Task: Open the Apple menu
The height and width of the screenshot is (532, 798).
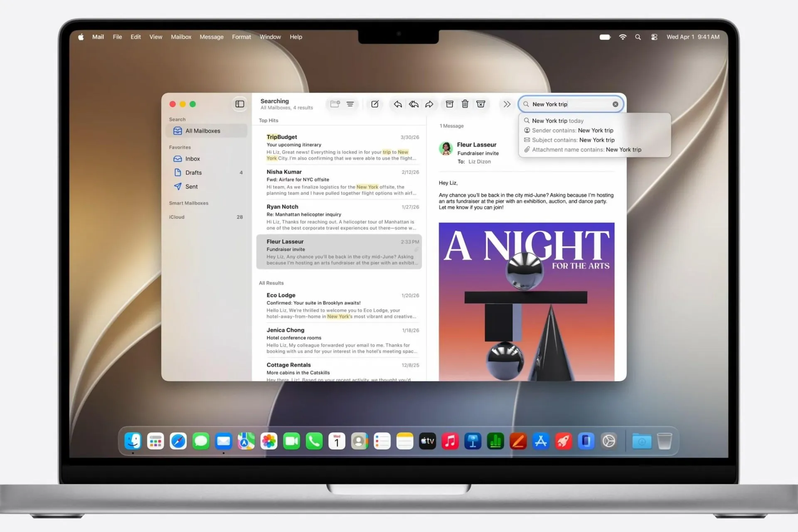Action: tap(81, 37)
